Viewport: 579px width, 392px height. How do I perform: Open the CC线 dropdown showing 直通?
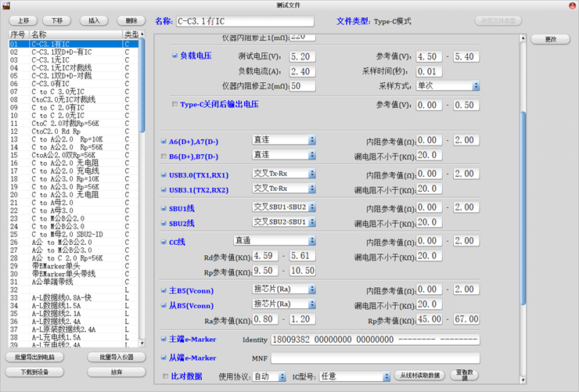pos(274,241)
